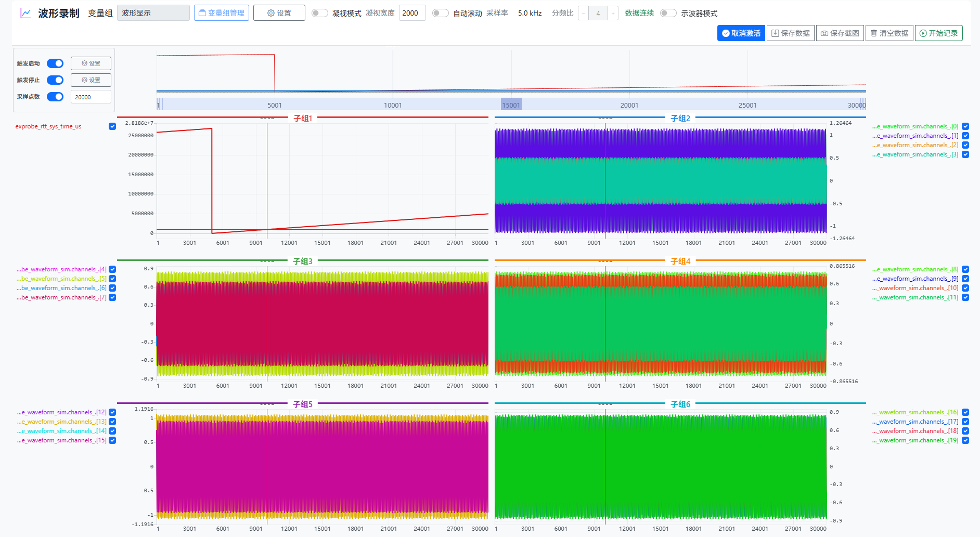Screen dimensions: 980x537
Task: Uncheck the channels_[8] checkbox
Action: point(965,269)
